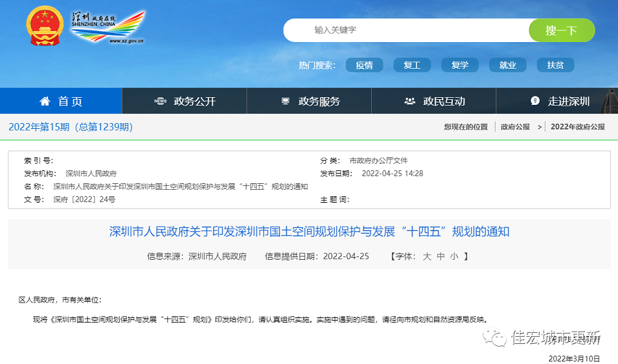Click the national emblem icon
618x364 pixels.
pos(42,27)
